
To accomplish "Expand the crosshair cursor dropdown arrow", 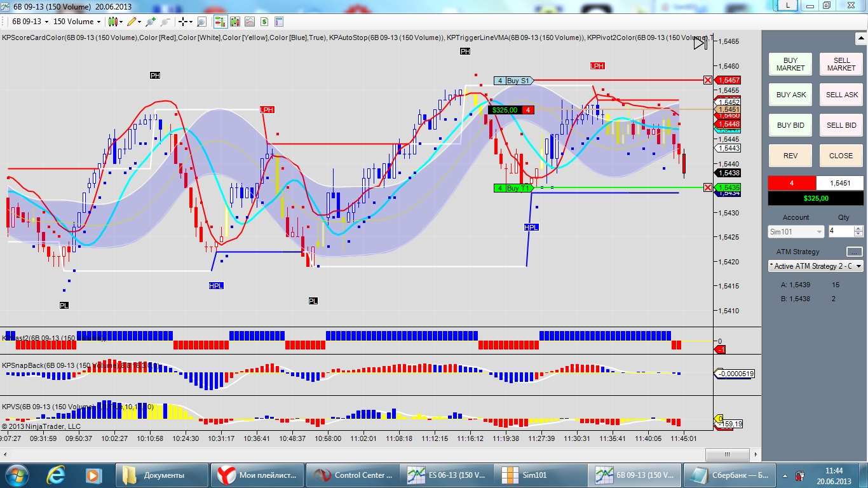I will point(191,22).
